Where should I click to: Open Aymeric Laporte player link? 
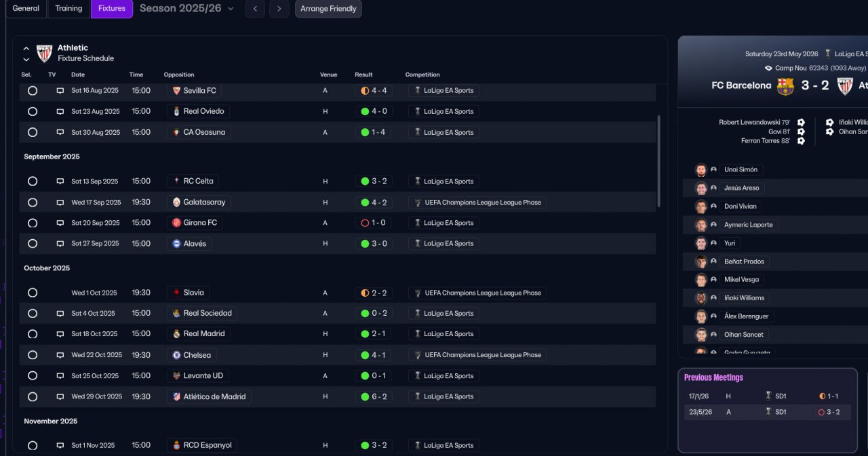[748, 224]
